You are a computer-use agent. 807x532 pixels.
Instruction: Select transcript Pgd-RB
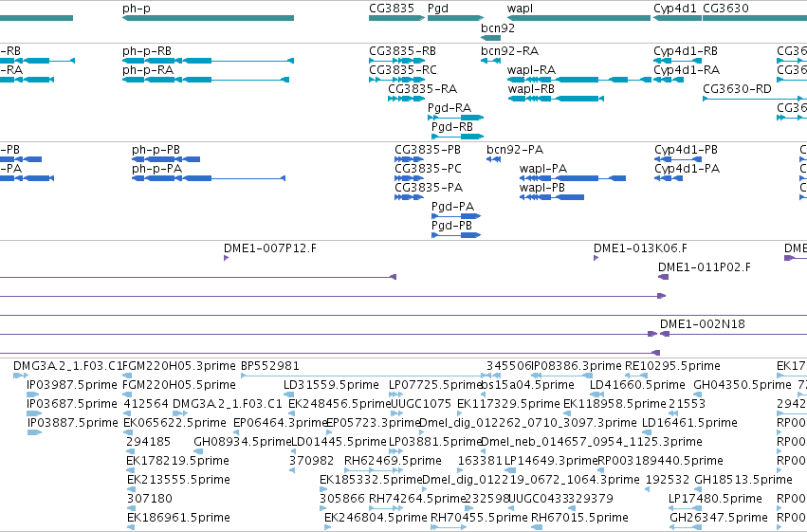(457, 137)
